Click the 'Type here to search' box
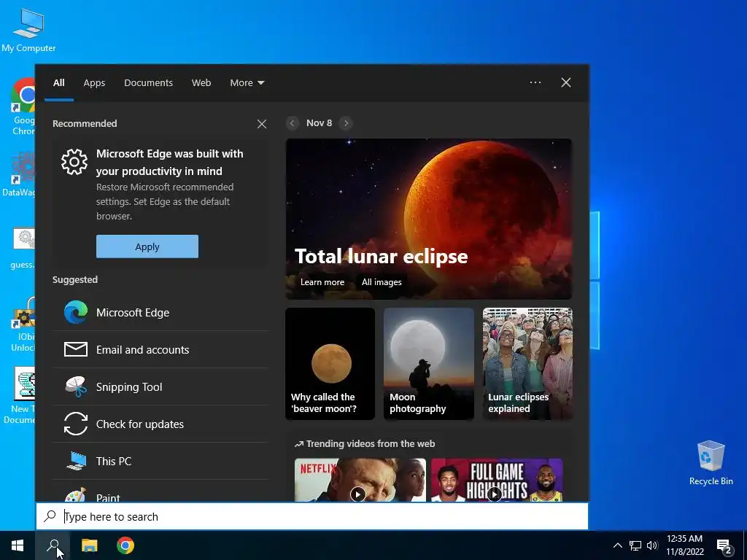The width and height of the screenshot is (747, 560). [x=312, y=516]
